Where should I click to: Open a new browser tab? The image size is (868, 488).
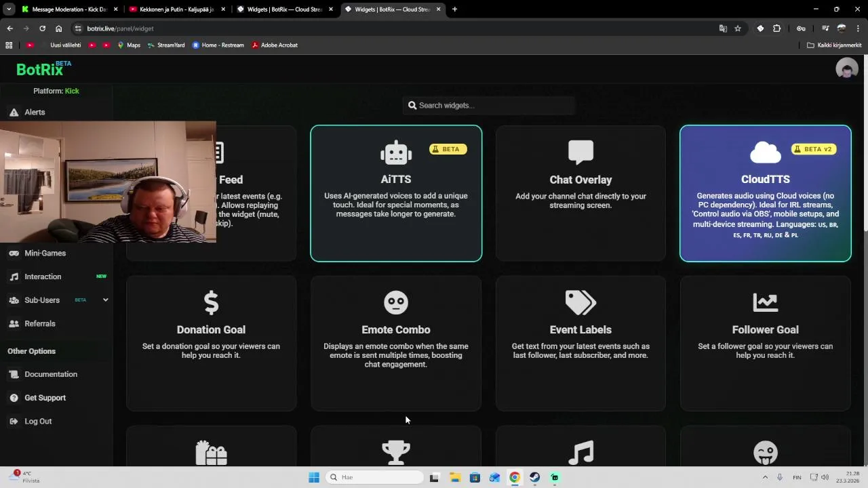pyautogui.click(x=454, y=9)
